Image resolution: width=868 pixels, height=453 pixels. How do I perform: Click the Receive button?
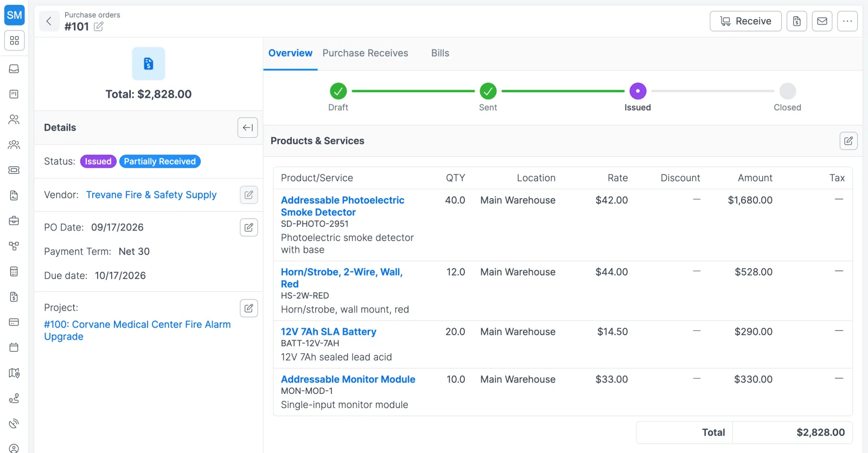coord(745,21)
